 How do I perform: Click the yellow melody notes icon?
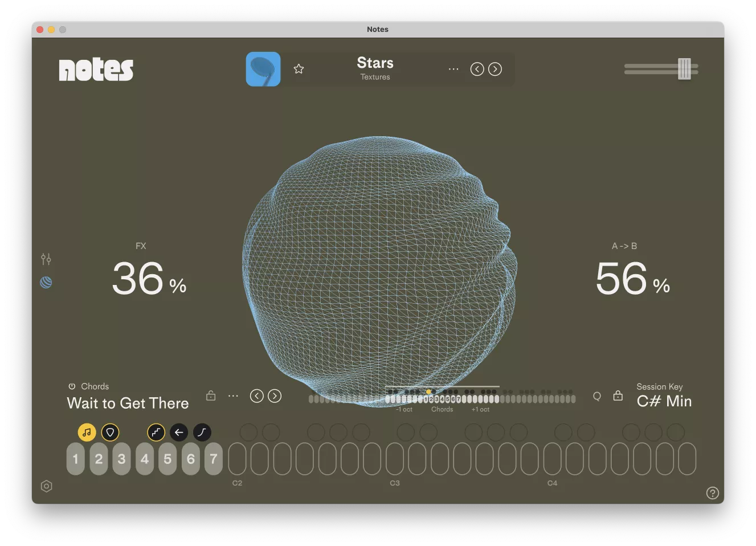tap(87, 432)
